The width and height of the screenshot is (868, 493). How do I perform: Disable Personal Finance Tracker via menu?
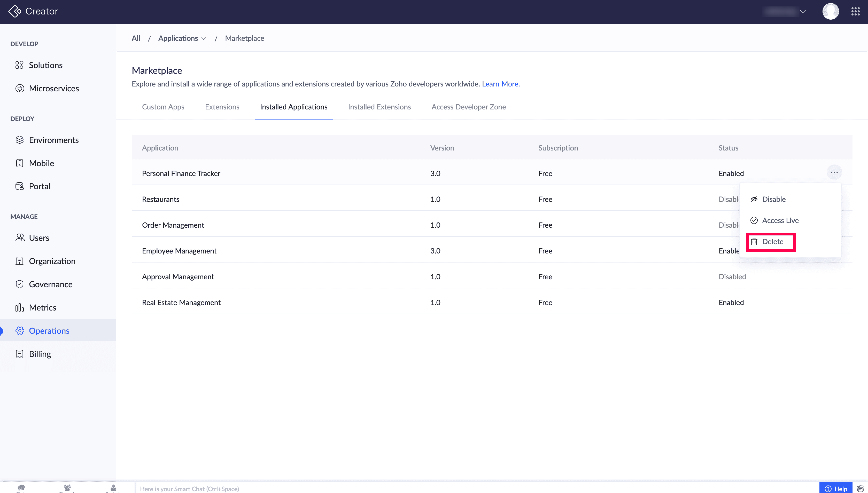click(773, 199)
